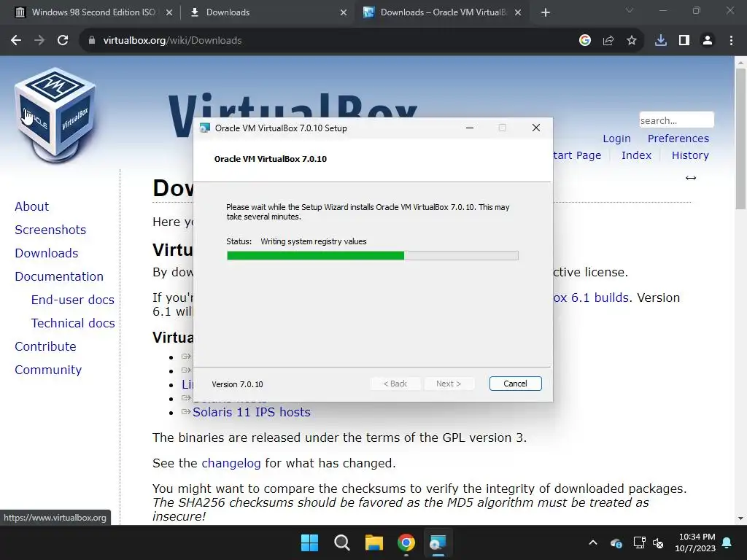Reload the VirtualBox downloads page
Viewport: 747px width, 560px height.
coord(63,41)
